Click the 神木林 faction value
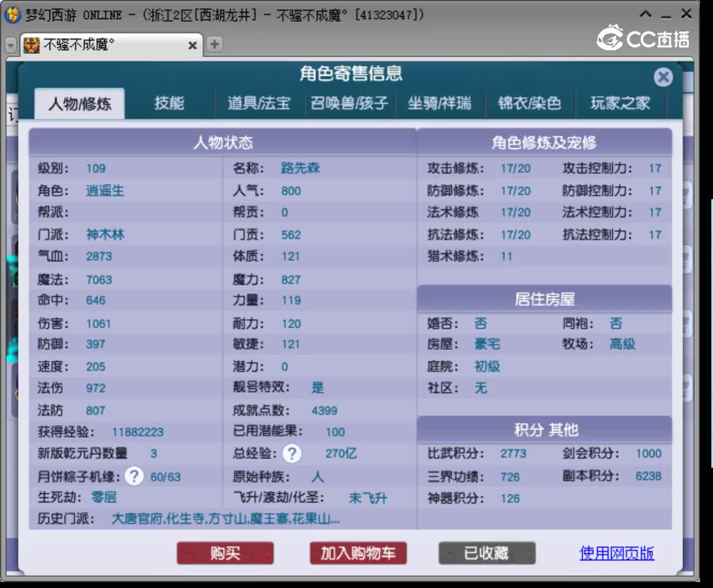Viewport: 713px width, 588px height. [x=105, y=234]
